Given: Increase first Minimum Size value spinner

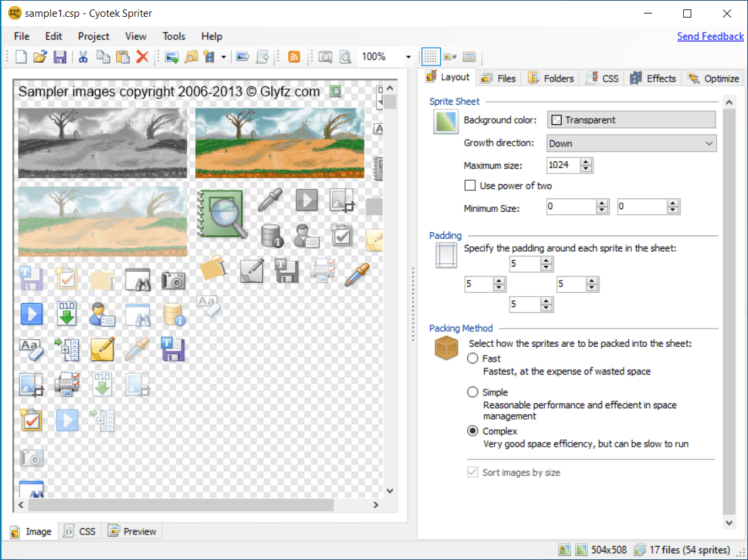Looking at the screenshot, I should click(602, 203).
